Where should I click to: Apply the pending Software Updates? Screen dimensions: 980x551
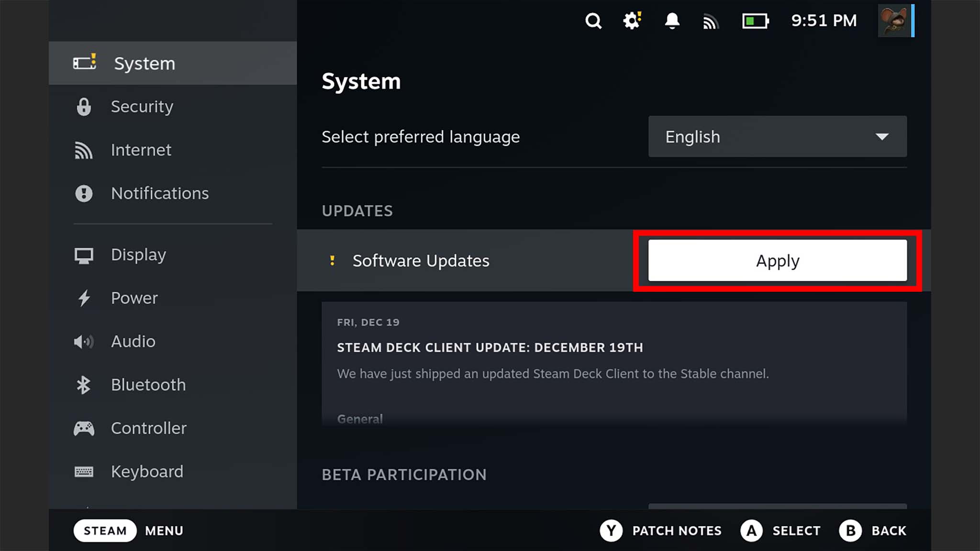pyautogui.click(x=777, y=261)
